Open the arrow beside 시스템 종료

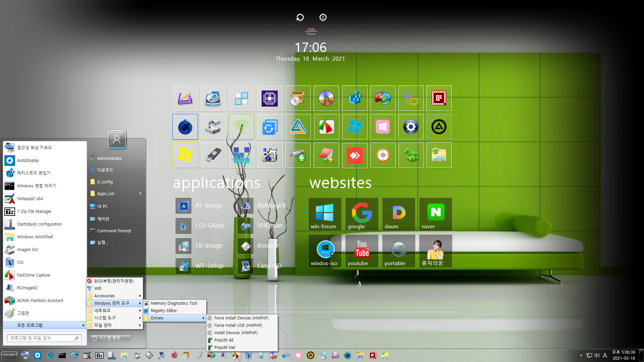pyautogui.click(x=127, y=338)
